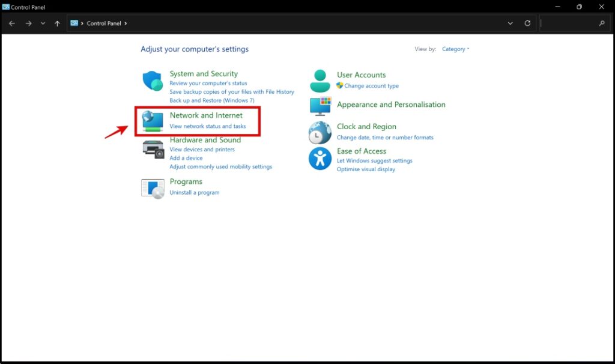Open the View by Category dropdown

click(x=455, y=49)
